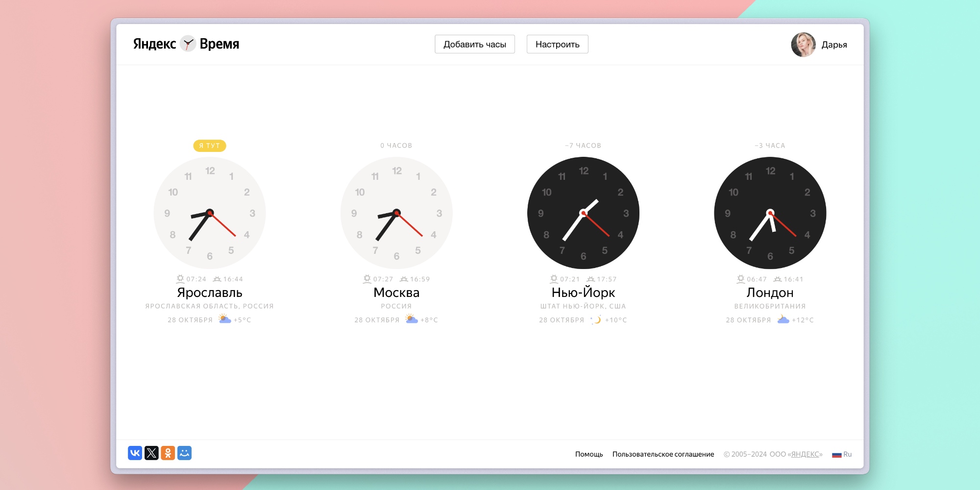Select the Лондон dark clock face
Image resolution: width=980 pixels, height=490 pixels.
click(x=770, y=213)
